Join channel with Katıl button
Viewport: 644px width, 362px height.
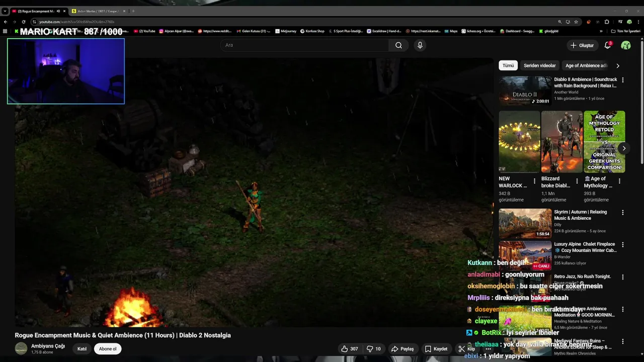pyautogui.click(x=82, y=349)
